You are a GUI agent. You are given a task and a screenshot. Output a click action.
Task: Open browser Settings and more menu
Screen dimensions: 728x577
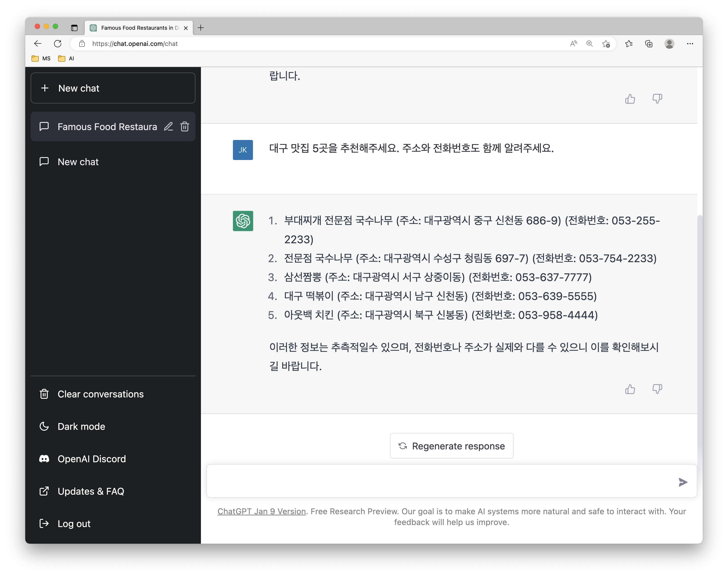[x=690, y=43]
